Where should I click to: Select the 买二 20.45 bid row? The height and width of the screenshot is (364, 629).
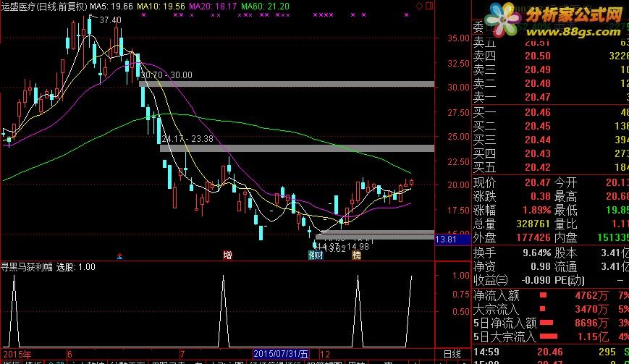[x=550, y=126]
